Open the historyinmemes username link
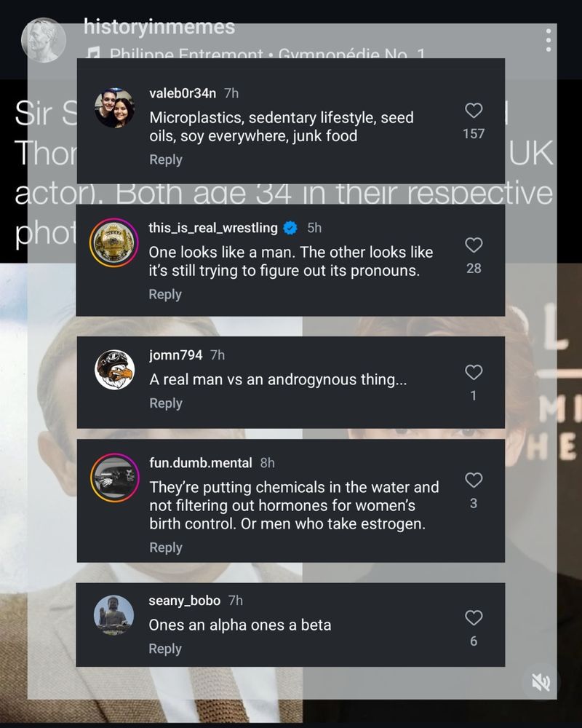 point(159,27)
